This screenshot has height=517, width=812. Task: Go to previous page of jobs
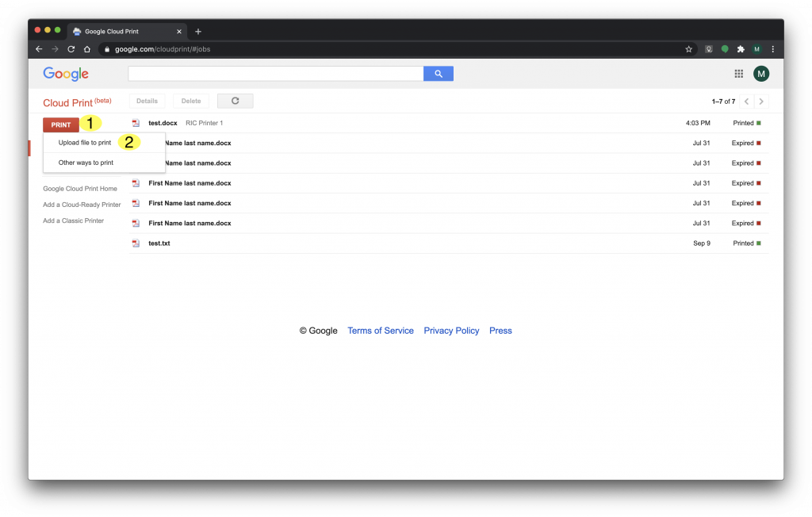pyautogui.click(x=746, y=101)
